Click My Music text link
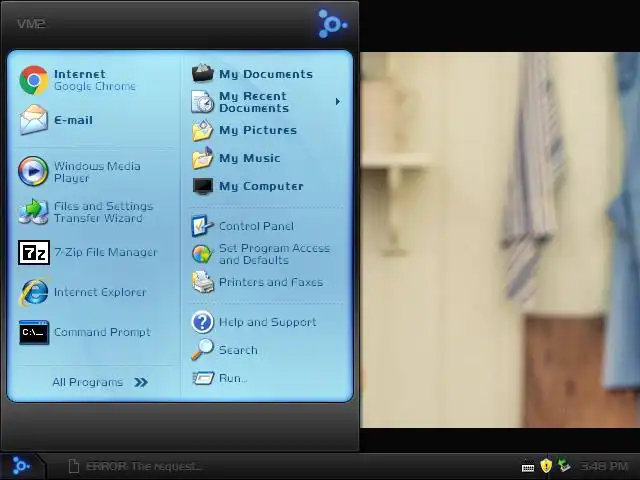This screenshot has height=480, width=640. (x=249, y=158)
